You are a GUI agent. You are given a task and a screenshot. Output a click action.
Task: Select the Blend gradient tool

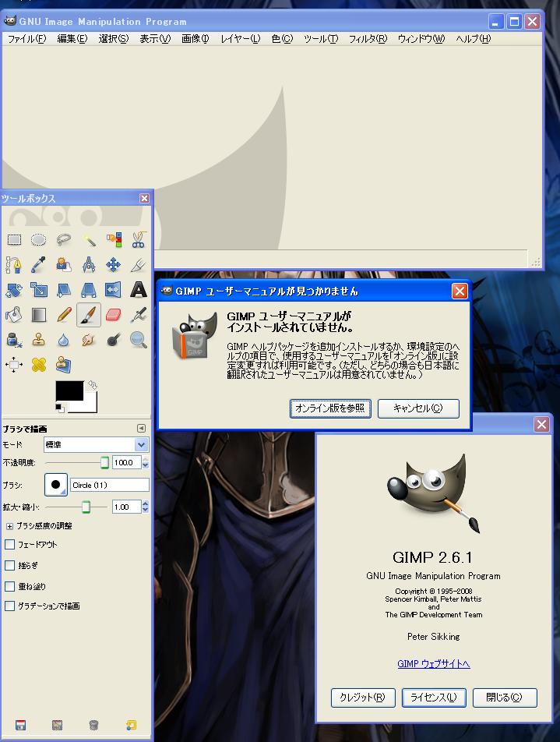(x=39, y=315)
